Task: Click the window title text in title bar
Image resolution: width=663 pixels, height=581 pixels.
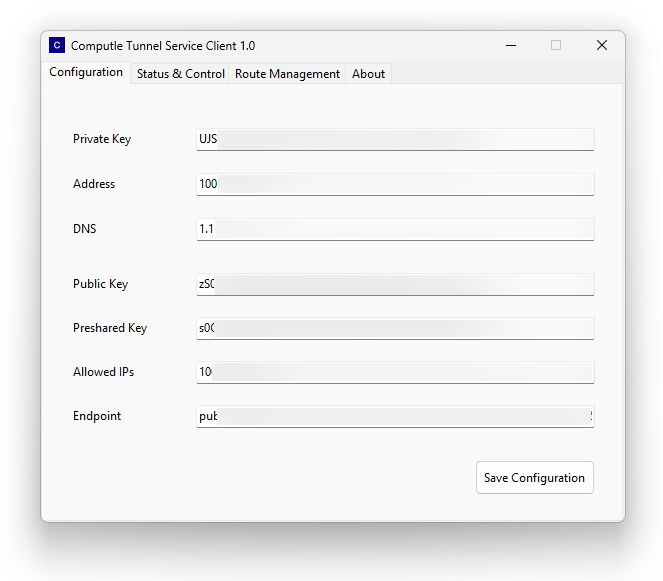Action: [x=163, y=46]
